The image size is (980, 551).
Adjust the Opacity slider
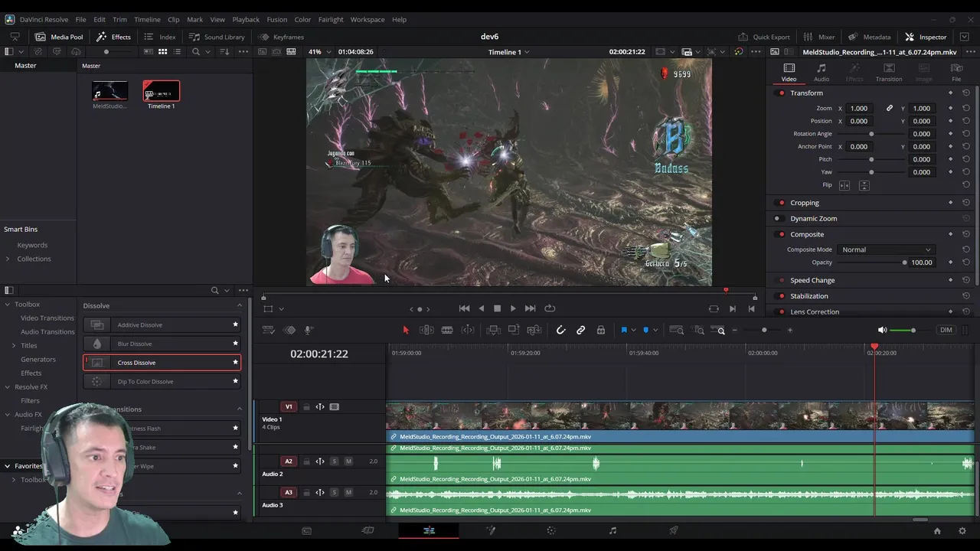[x=871, y=262]
